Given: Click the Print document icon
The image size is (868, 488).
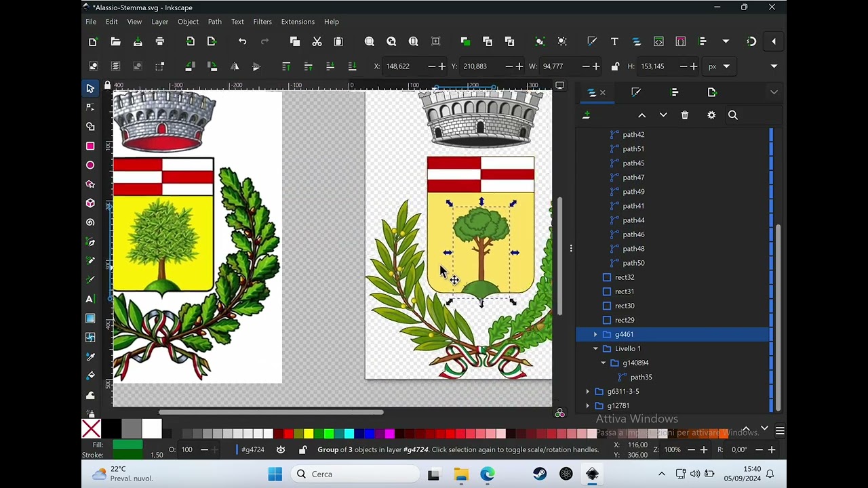Looking at the screenshot, I should tap(160, 41).
